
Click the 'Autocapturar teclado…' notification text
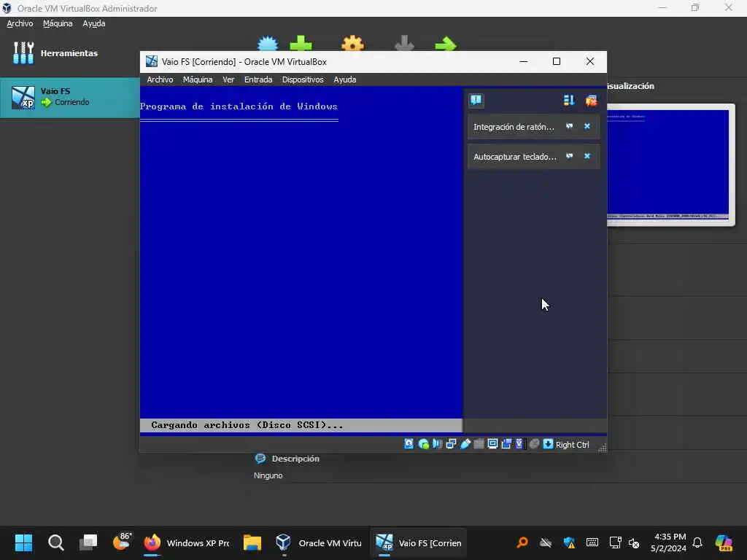(x=514, y=157)
